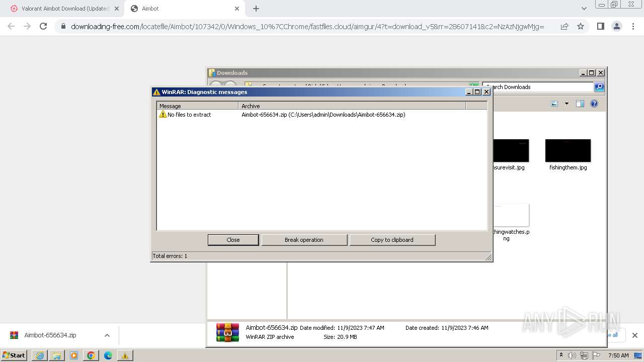Select fishingthem.jpg thumbnail

[568, 150]
